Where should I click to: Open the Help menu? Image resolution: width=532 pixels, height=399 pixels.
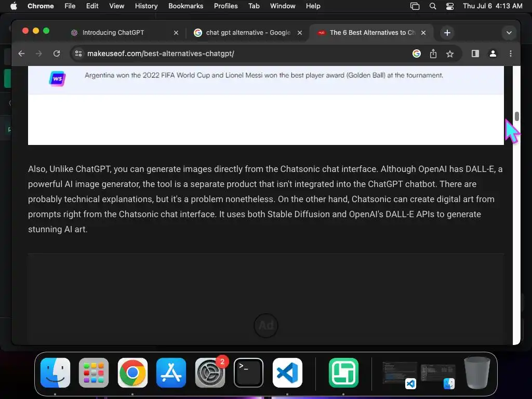pyautogui.click(x=313, y=6)
